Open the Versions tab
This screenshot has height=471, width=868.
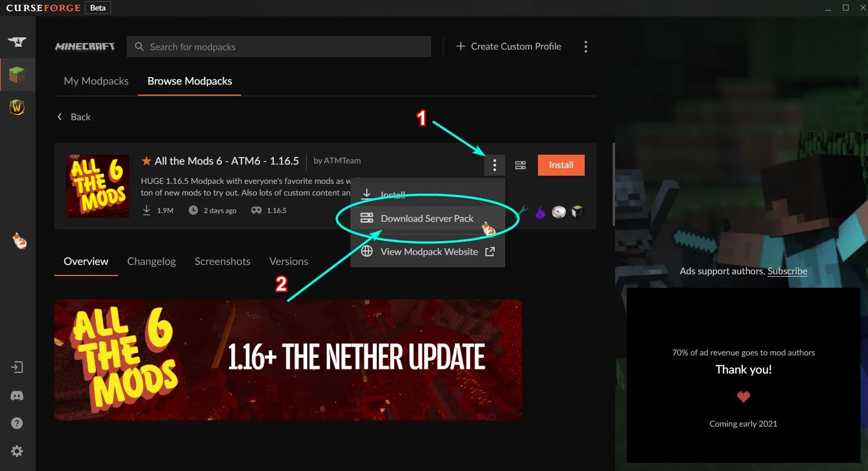point(289,261)
